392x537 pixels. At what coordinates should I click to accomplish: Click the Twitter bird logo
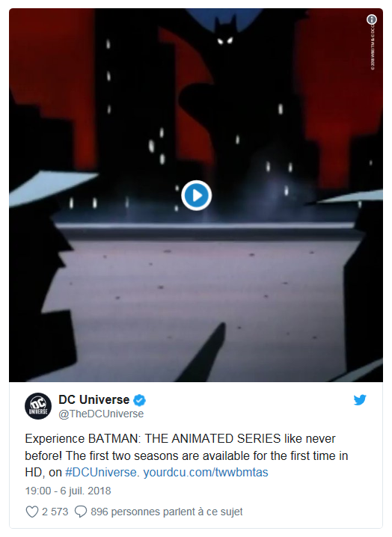360,399
